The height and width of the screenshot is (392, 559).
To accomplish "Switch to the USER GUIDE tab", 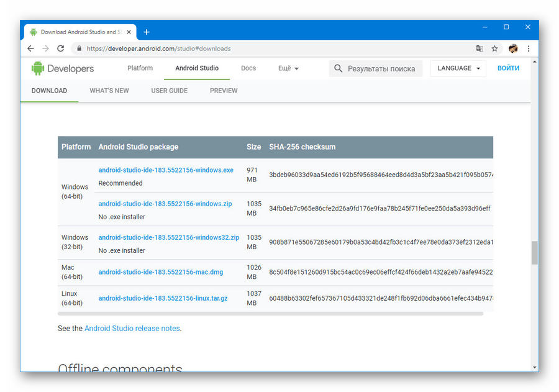I will 170,91.
